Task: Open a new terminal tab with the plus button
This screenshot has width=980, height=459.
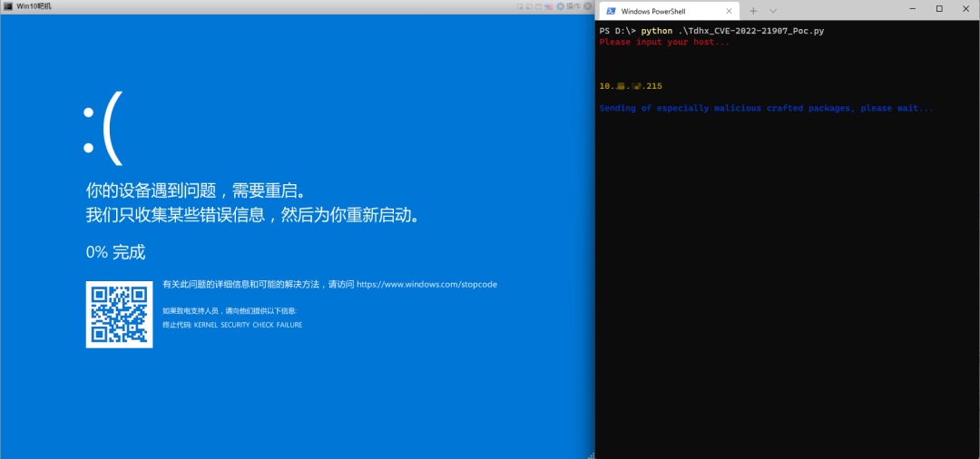Action: tap(753, 11)
